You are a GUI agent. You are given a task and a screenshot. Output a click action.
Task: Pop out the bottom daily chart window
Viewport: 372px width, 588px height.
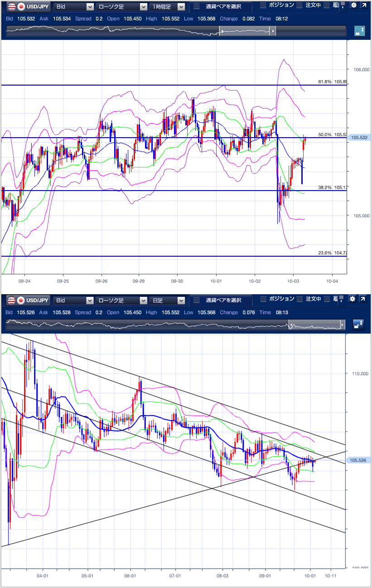tap(363, 300)
